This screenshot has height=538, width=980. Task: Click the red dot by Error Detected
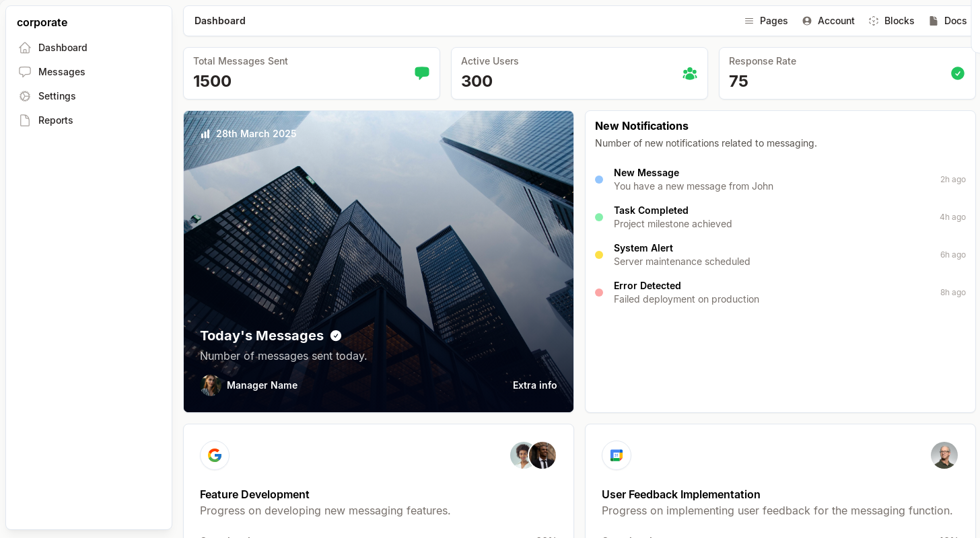click(599, 293)
